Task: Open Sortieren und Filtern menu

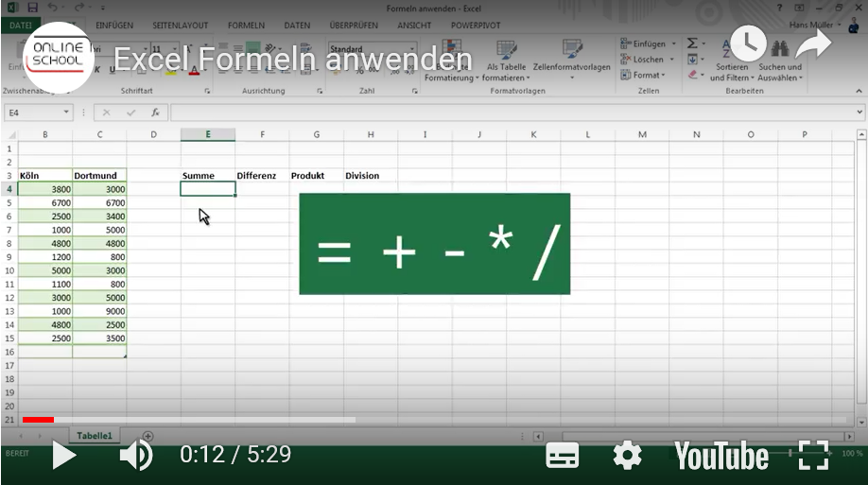Action: tap(732, 61)
